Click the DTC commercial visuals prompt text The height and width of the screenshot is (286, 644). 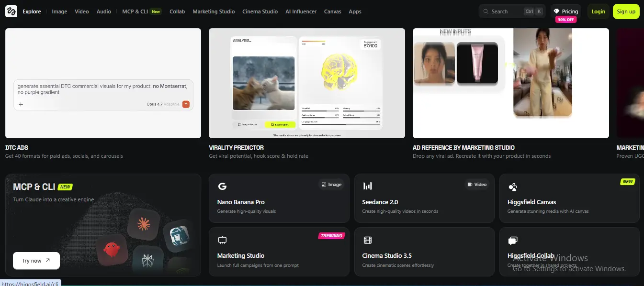click(x=103, y=89)
